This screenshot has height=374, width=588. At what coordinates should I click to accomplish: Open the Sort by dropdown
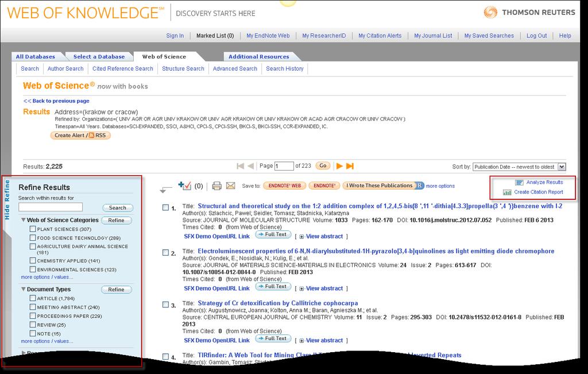pos(519,167)
